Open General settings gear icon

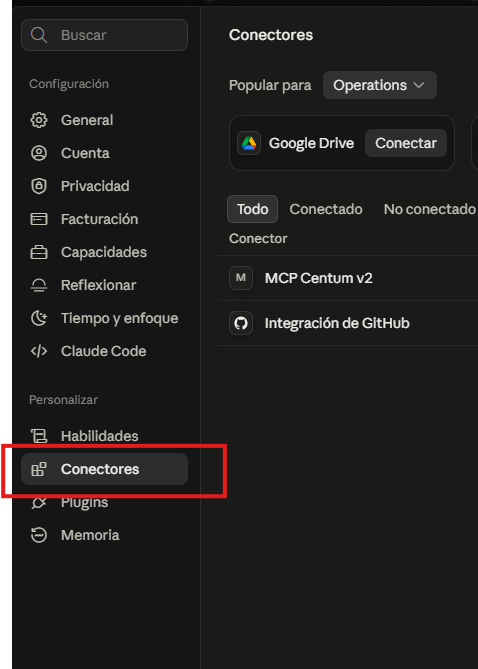click(x=39, y=120)
